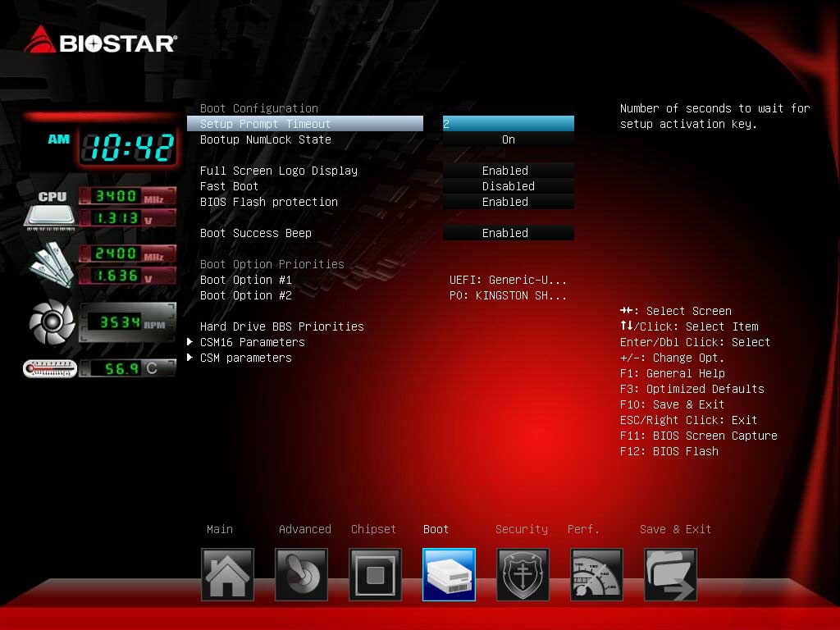The height and width of the screenshot is (630, 840).
Task: Switch to the Chipset tab label
Action: [x=373, y=529]
